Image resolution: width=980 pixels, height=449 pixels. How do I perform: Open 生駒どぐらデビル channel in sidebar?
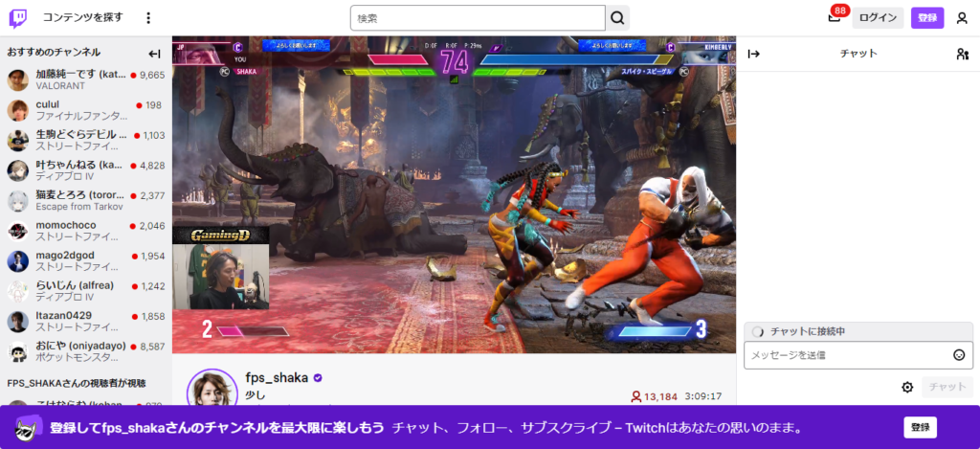pyautogui.click(x=85, y=140)
